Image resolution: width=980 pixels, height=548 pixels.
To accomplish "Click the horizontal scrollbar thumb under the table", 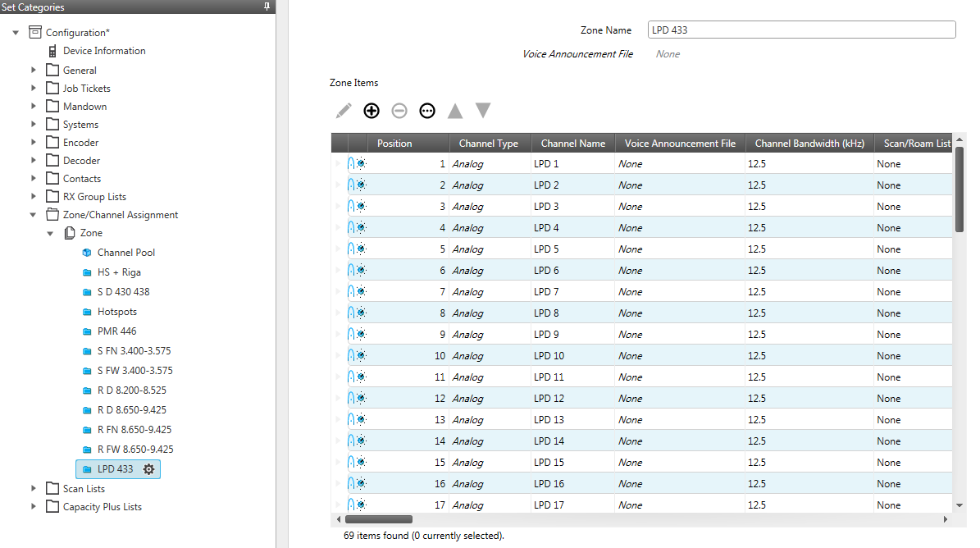I will 378,519.
